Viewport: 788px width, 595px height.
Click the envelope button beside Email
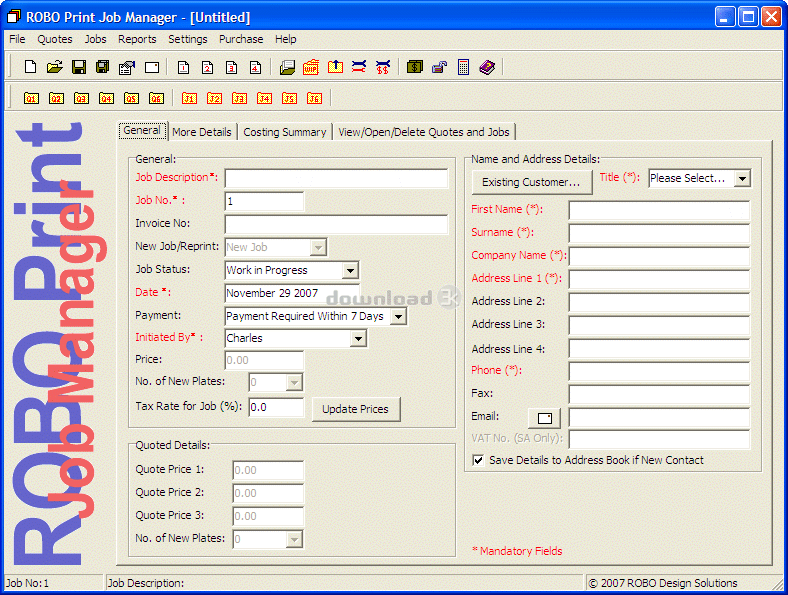click(x=545, y=418)
